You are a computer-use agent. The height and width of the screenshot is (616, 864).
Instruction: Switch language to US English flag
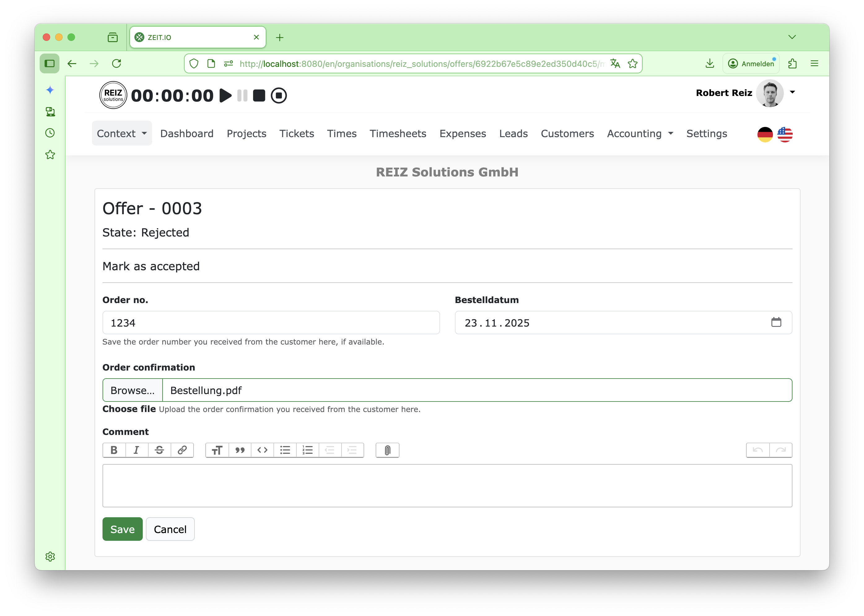(785, 134)
